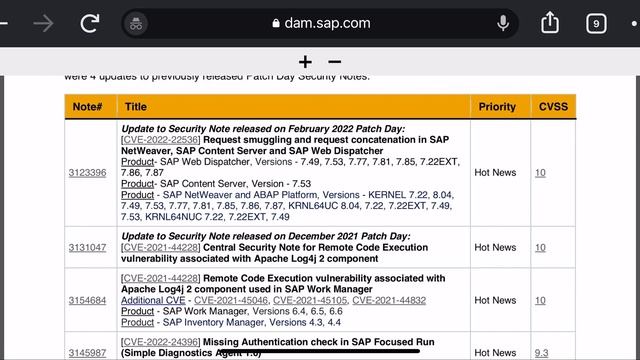Image resolution: width=640 pixels, height=360 pixels.
Task: Click Hot News for note 3123396
Action: (x=495, y=173)
